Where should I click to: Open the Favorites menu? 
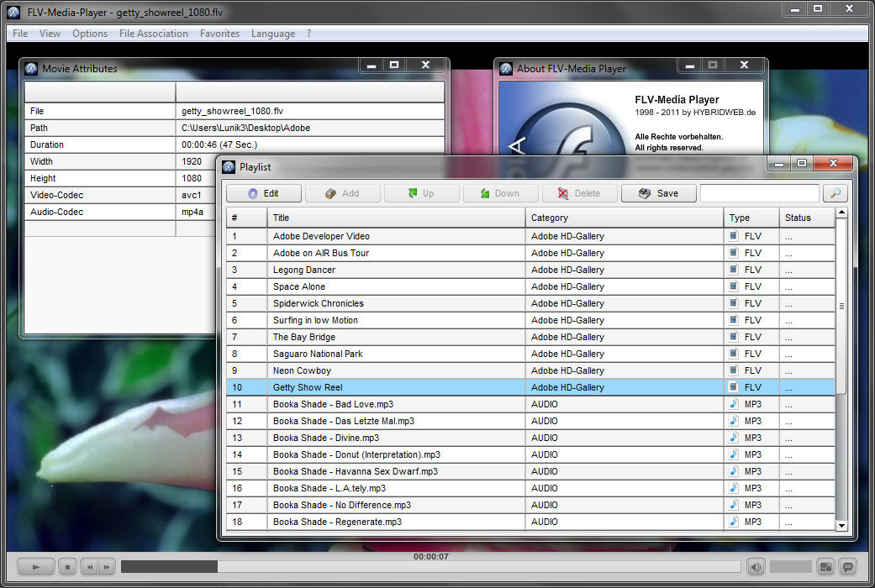[x=219, y=34]
